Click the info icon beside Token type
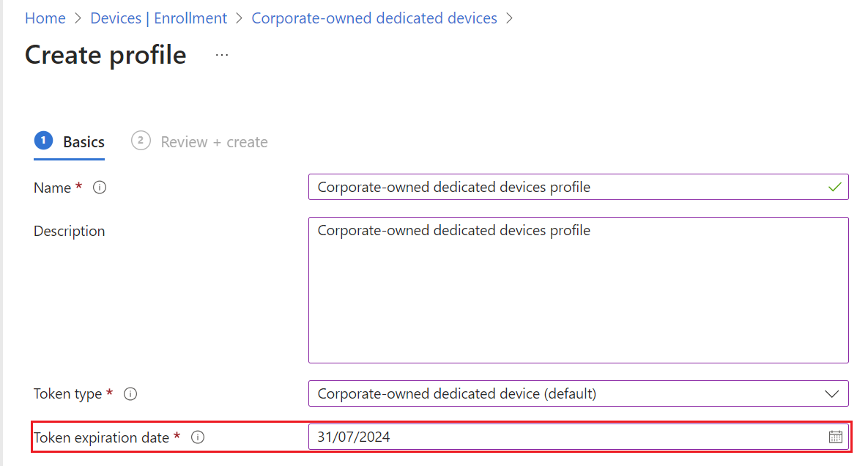 point(130,393)
